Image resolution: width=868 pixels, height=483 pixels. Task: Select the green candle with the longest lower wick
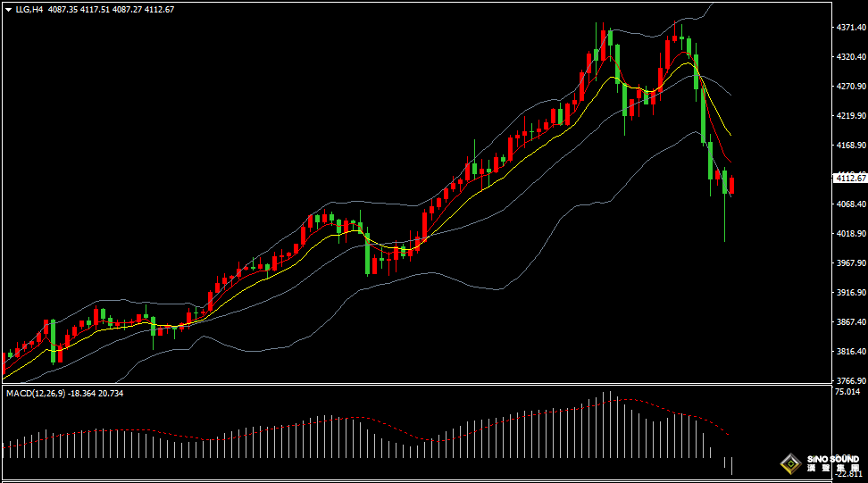[x=724, y=183]
